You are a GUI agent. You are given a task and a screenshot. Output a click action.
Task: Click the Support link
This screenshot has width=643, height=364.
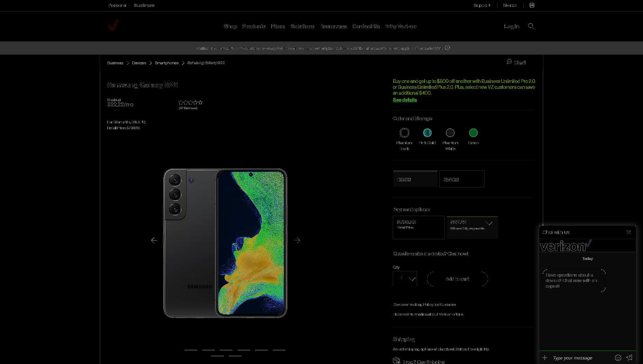[482, 5]
